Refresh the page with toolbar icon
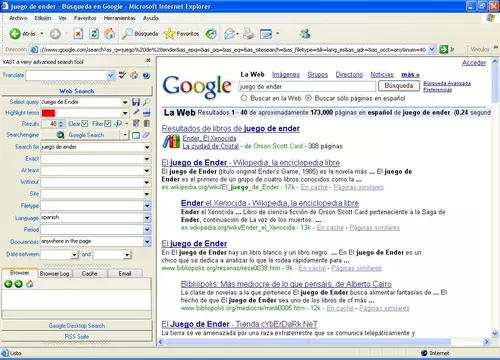The height and width of the screenshot is (360, 500). pyautogui.click(x=94, y=34)
